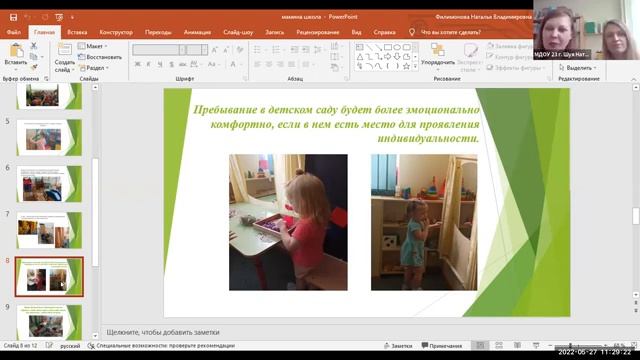Toggle italic К formatting

[x=149, y=64]
